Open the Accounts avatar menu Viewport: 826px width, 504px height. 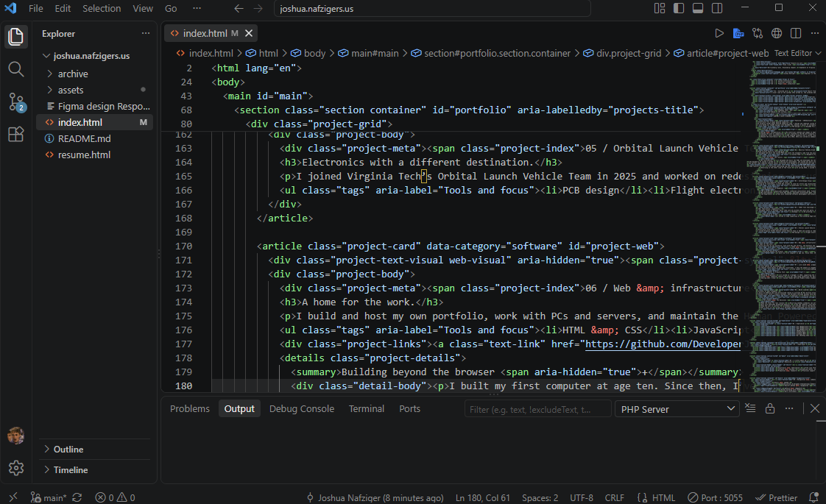pyautogui.click(x=15, y=436)
